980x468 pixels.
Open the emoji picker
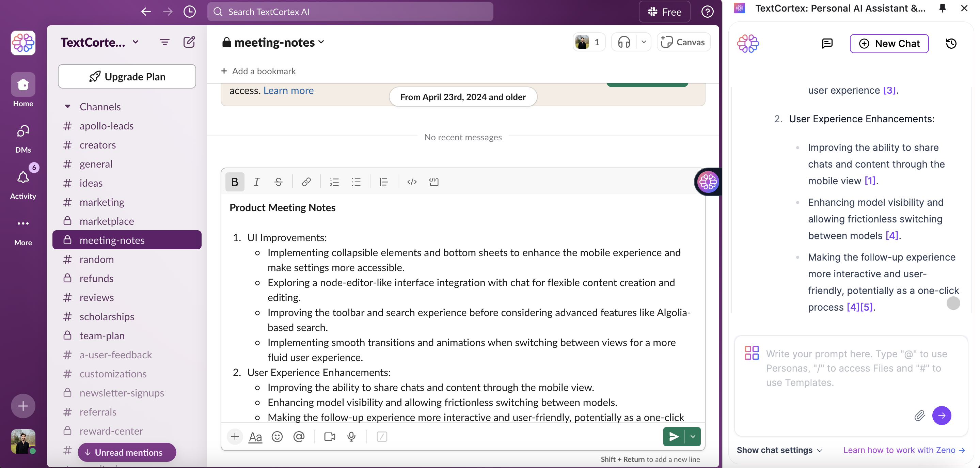[x=277, y=436]
